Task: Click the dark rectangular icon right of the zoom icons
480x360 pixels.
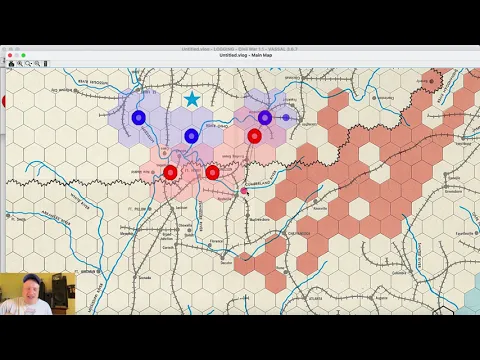Action: point(45,64)
